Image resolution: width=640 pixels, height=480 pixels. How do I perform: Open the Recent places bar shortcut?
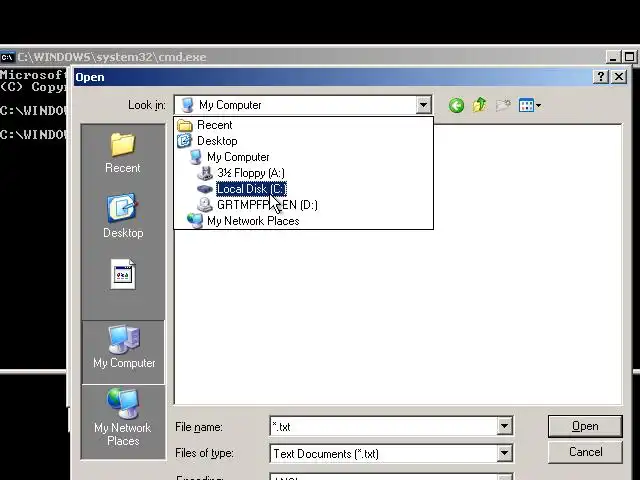[122, 153]
